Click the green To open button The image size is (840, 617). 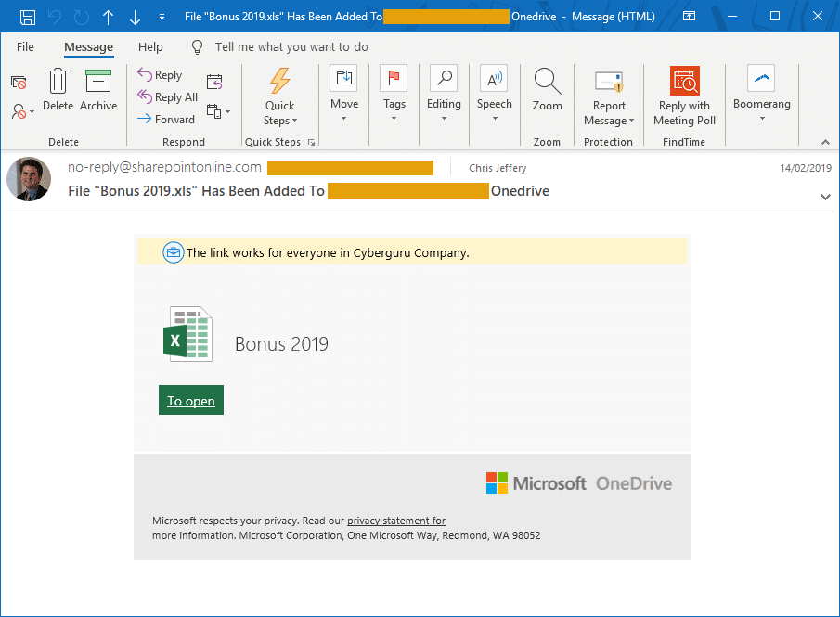coord(191,400)
